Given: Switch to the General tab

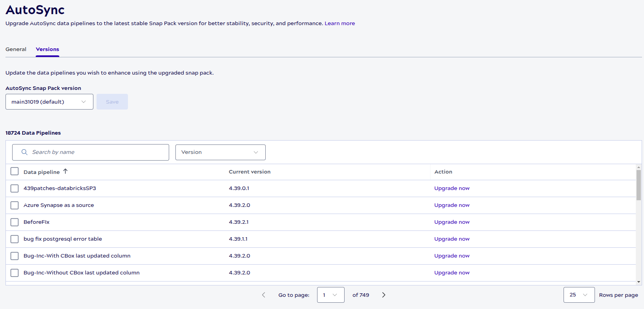Looking at the screenshot, I should coord(16,49).
